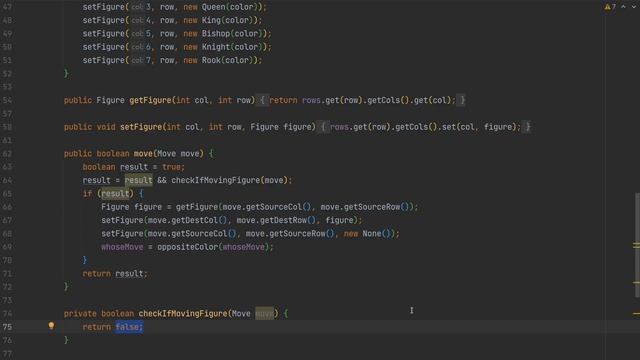Click 'checkIfMovingFigure' in the private method declaration

click(x=182, y=313)
